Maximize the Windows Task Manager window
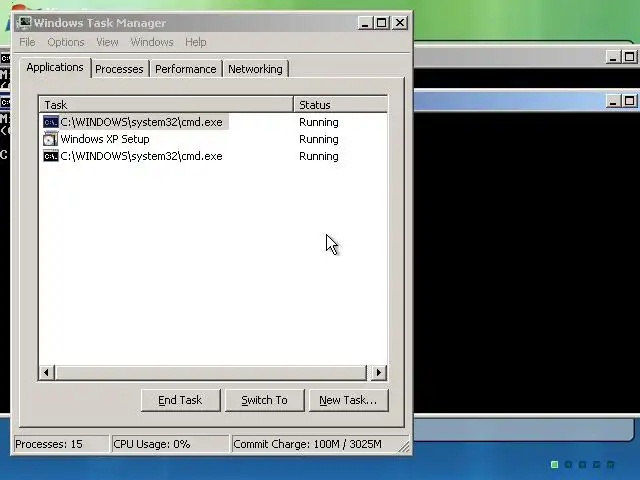Screen dimensions: 640x480 click(382, 23)
